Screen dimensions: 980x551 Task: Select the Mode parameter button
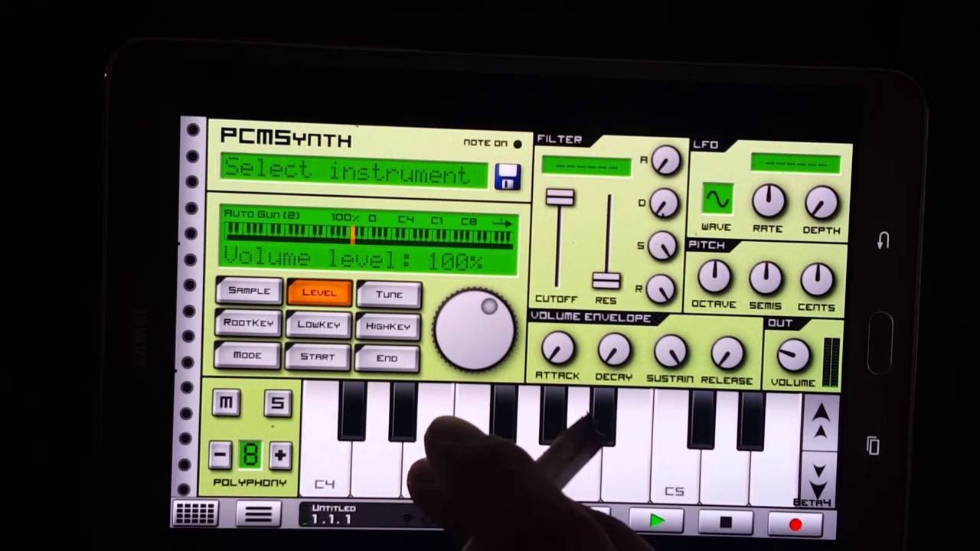pos(247,356)
